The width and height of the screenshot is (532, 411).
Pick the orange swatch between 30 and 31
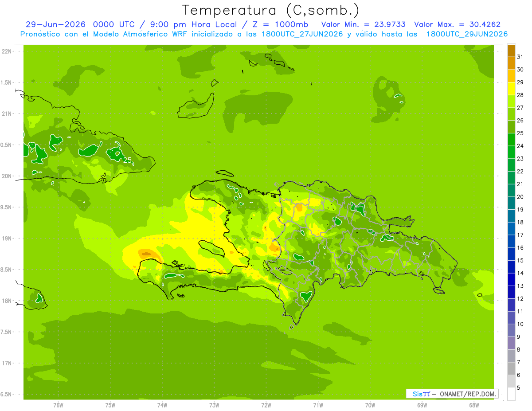tap(511, 63)
